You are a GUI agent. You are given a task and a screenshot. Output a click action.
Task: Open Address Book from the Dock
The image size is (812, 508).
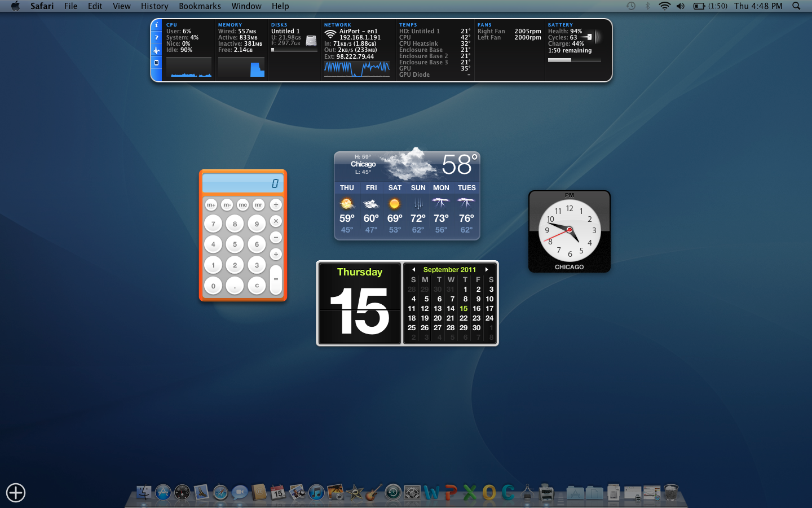[x=259, y=493]
